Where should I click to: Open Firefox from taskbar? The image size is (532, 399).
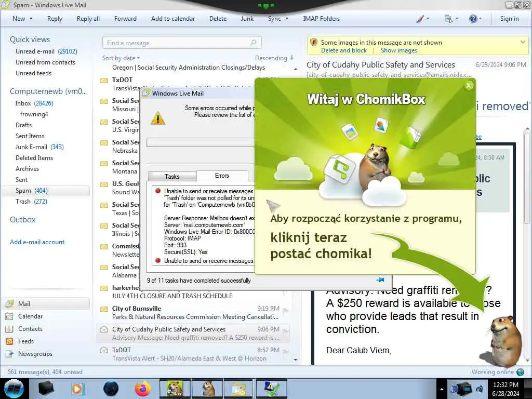[x=143, y=389]
